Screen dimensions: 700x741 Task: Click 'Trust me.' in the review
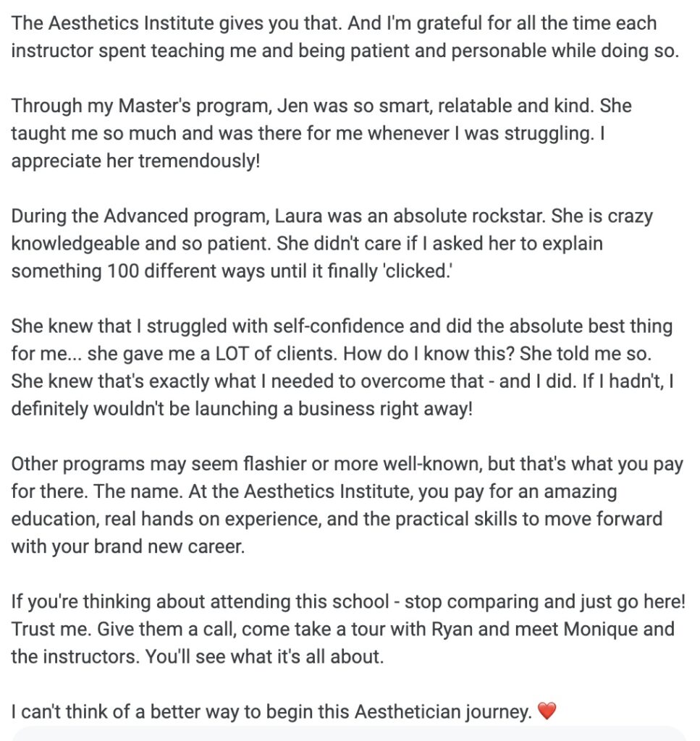click(51, 630)
